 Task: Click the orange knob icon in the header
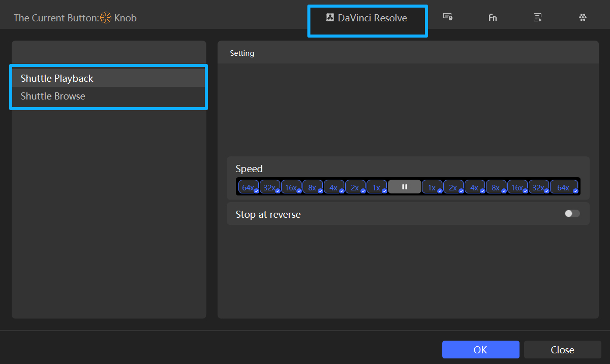pos(105,17)
